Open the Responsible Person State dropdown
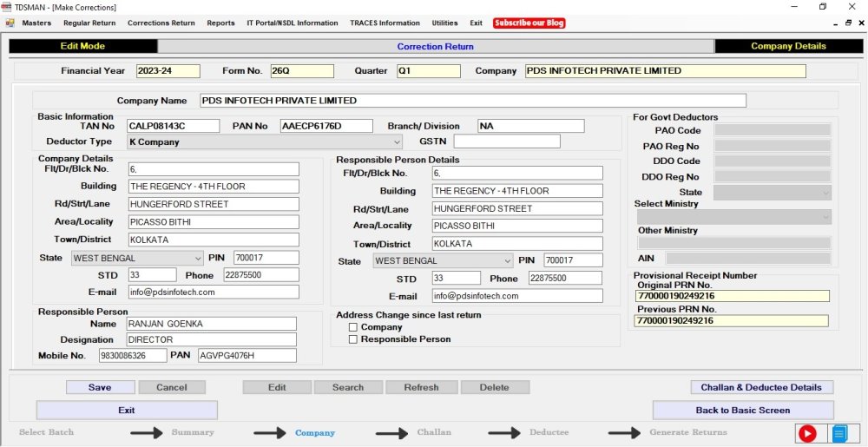Image resolution: width=868 pixels, height=447 pixels. coord(507,261)
